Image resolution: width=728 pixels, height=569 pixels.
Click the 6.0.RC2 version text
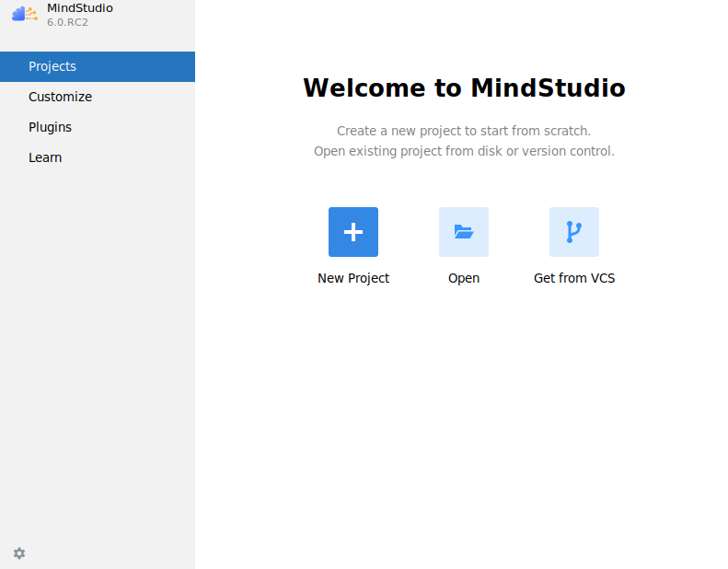click(67, 22)
